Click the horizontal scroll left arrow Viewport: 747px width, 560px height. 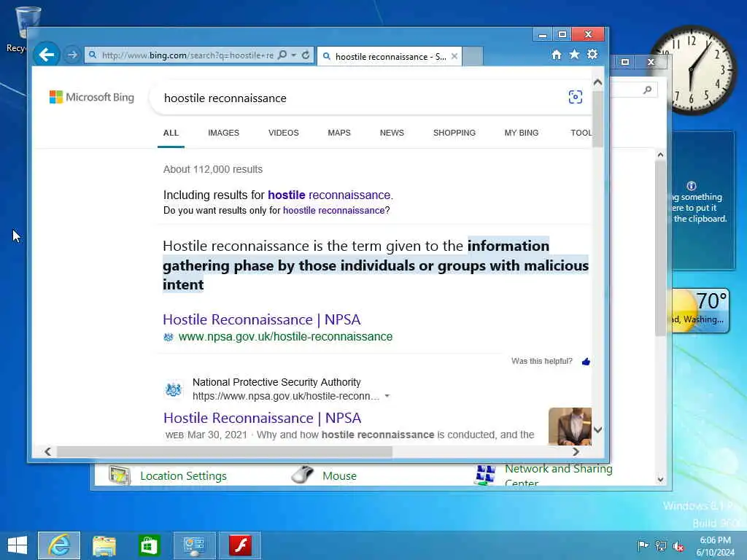point(47,451)
